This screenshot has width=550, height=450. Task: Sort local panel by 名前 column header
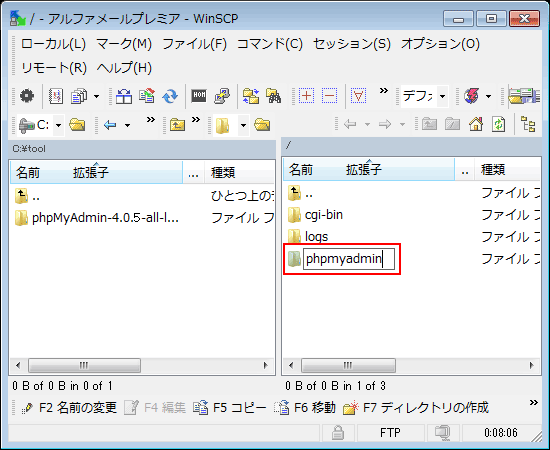pos(96,172)
